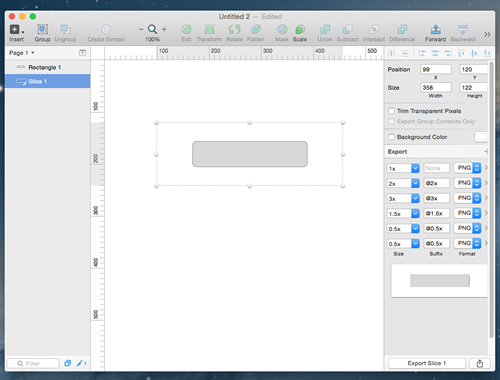Click align top edges icon
The width and height of the screenshot is (500, 380).
click(461, 53)
